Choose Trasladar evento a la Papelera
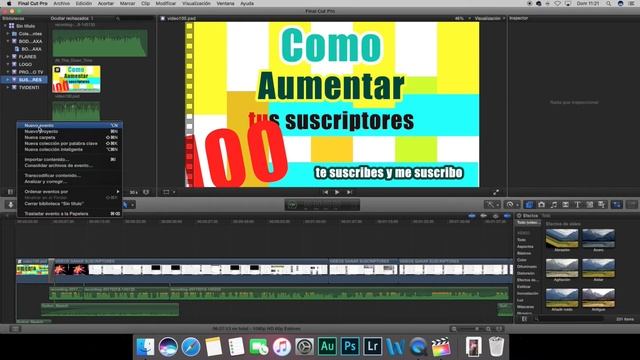The image size is (640, 360). coord(69,213)
